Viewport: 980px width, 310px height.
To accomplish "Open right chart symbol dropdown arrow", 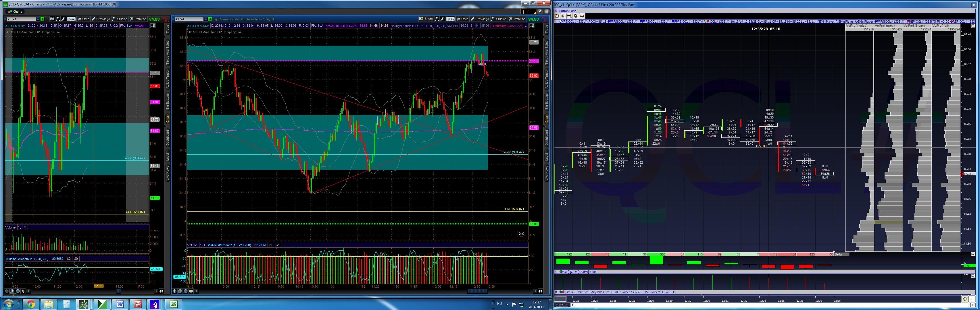I will 205,19.
